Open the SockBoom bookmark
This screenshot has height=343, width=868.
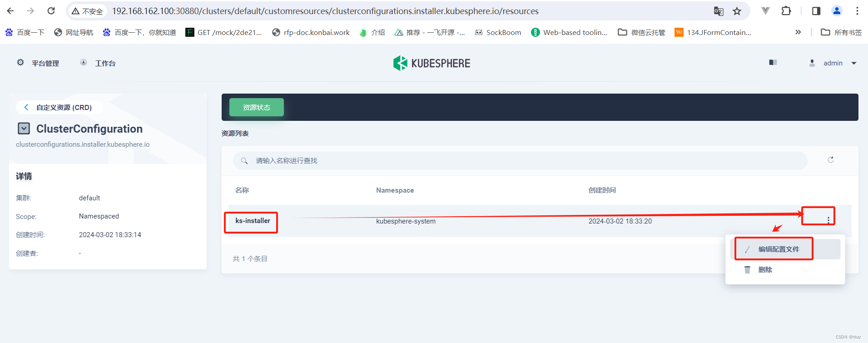498,32
